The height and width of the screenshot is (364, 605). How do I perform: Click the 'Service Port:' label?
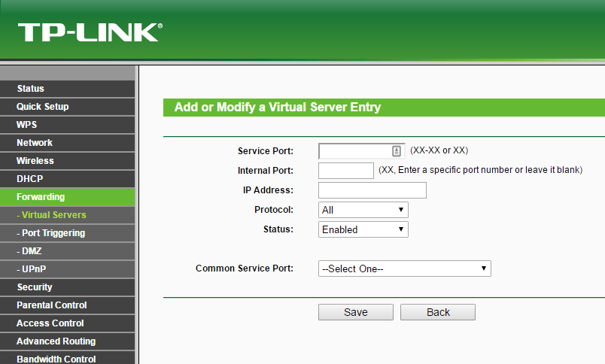click(x=266, y=151)
